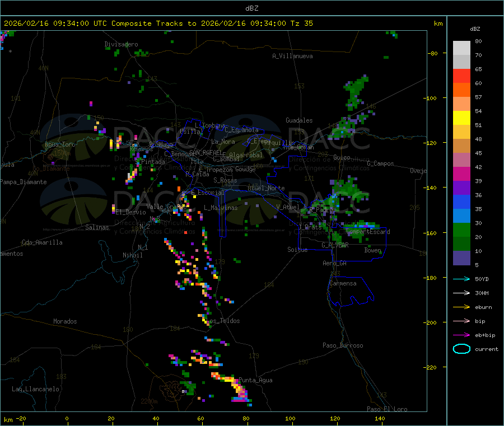
Task: Click the 20 dBZ green swatch
Action: pos(461,230)
